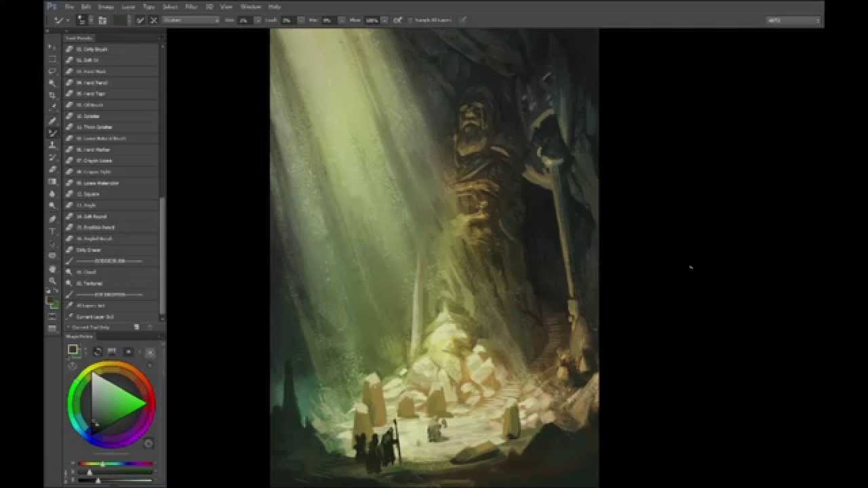This screenshot has width=868, height=488.
Task: Click the Tool Presets panel scrollbar
Action: pyautogui.click(x=162, y=256)
